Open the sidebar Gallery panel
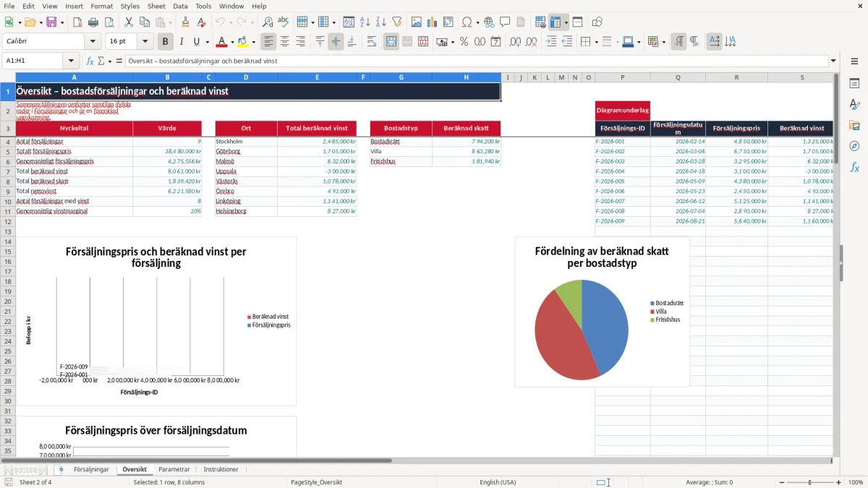Viewport: 868px width, 488px height. (x=854, y=125)
